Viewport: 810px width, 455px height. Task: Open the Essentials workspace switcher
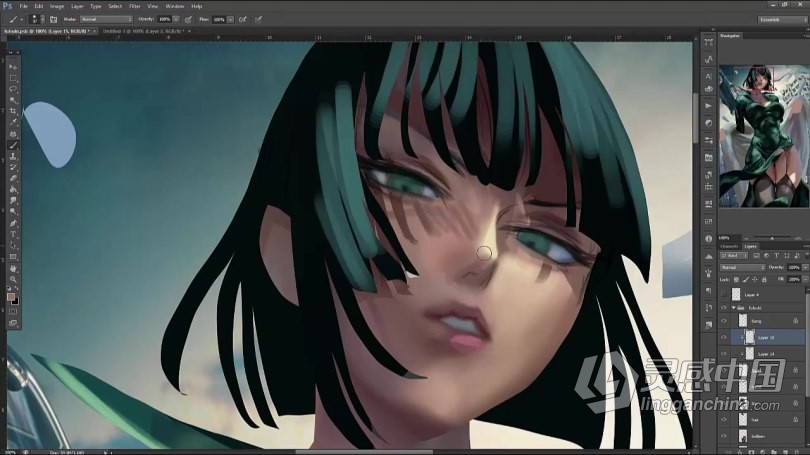pyautogui.click(x=782, y=19)
